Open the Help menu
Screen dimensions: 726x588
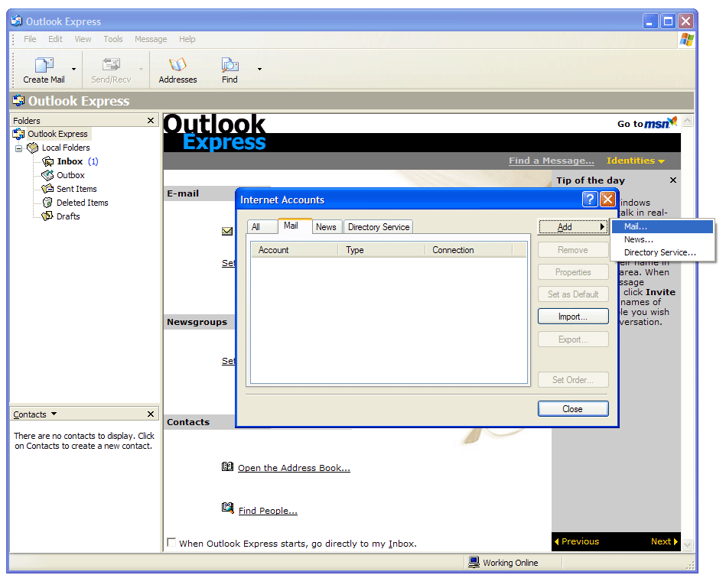click(187, 39)
